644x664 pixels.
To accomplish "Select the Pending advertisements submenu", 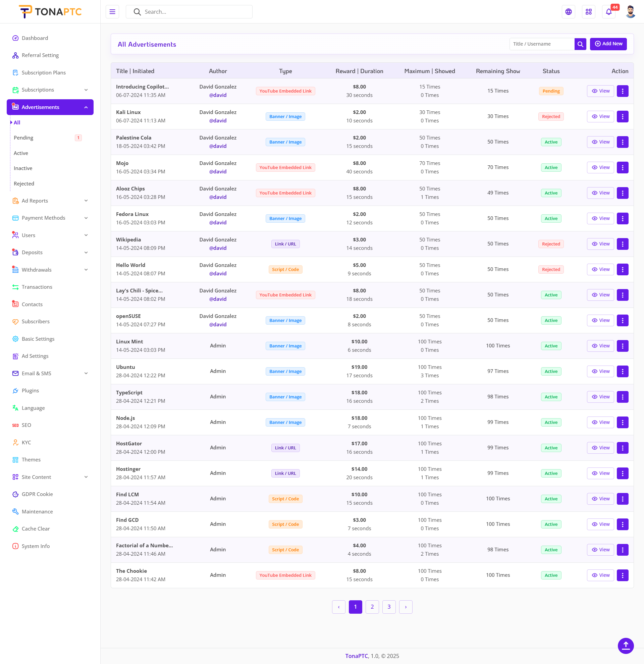I will tap(23, 137).
